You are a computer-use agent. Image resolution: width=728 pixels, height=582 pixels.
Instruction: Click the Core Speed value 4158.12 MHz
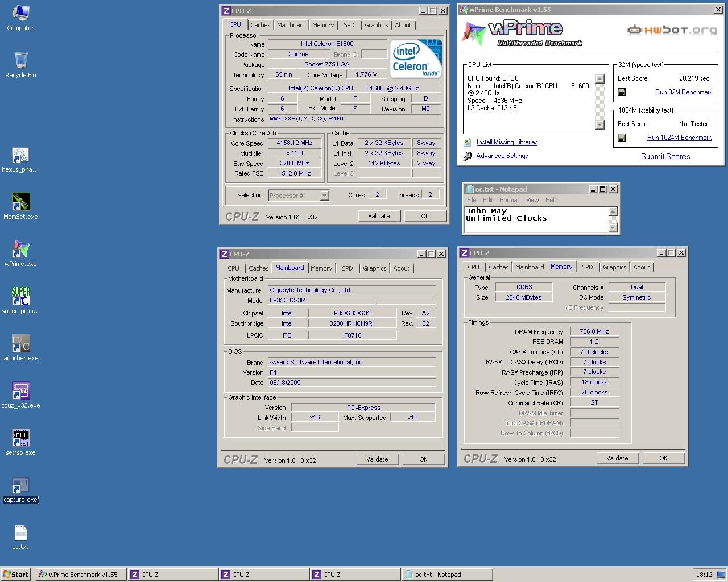click(x=295, y=143)
